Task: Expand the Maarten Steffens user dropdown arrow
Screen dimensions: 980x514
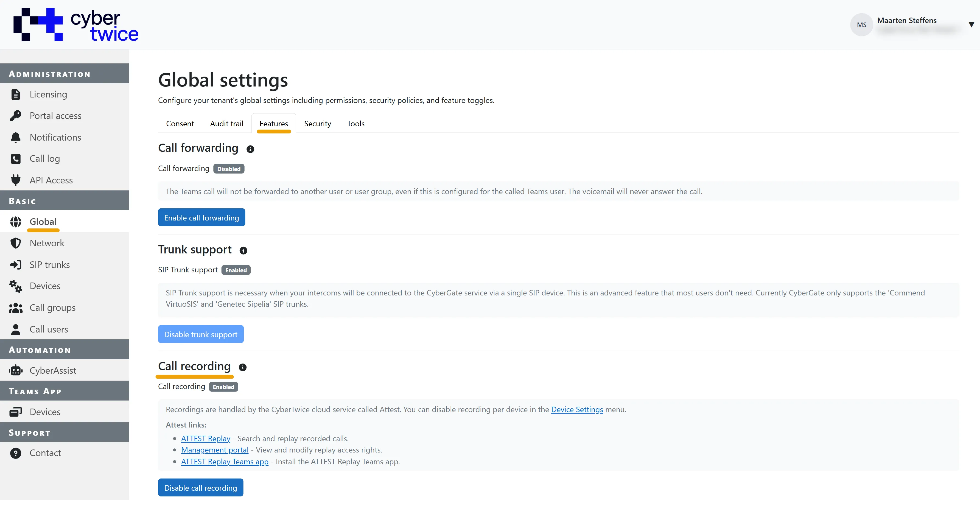Action: (971, 25)
